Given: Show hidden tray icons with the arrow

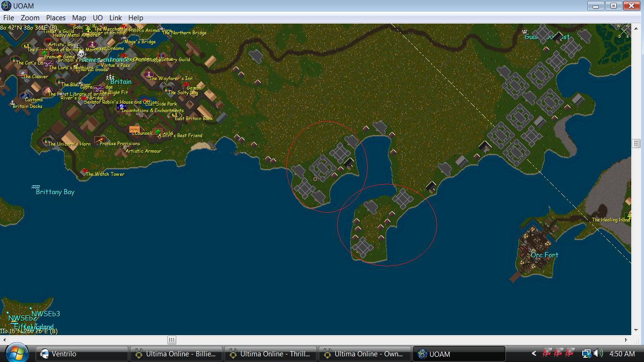Looking at the screenshot, I should [x=534, y=354].
